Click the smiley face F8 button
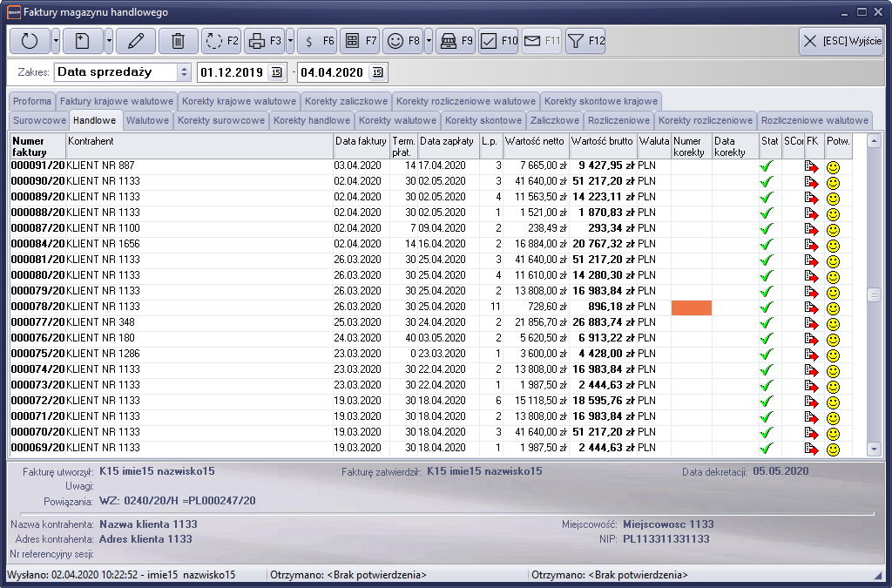 click(403, 41)
